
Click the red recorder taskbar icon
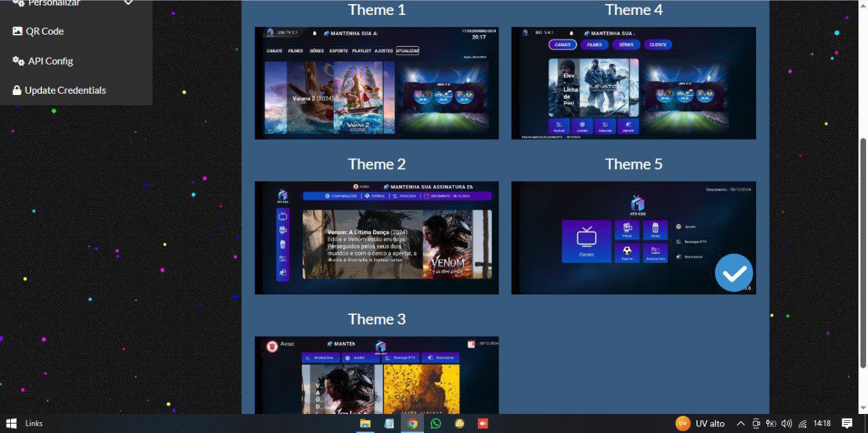pos(483,423)
